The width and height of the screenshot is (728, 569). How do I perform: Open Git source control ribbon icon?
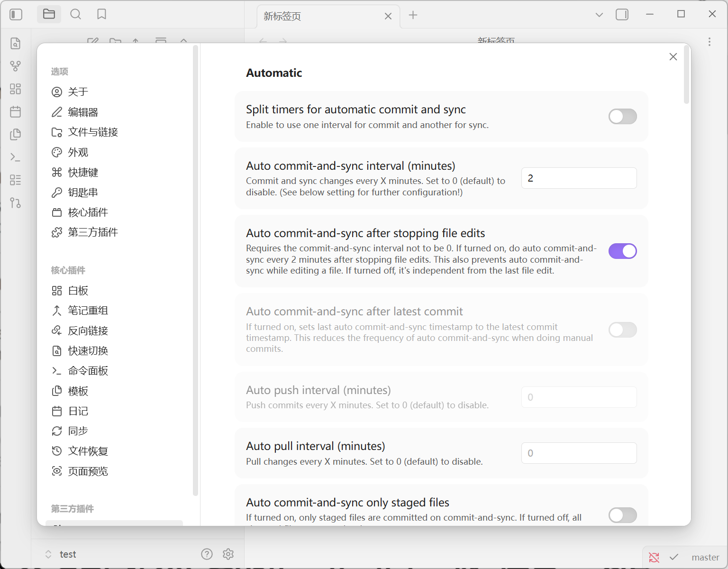point(16,202)
